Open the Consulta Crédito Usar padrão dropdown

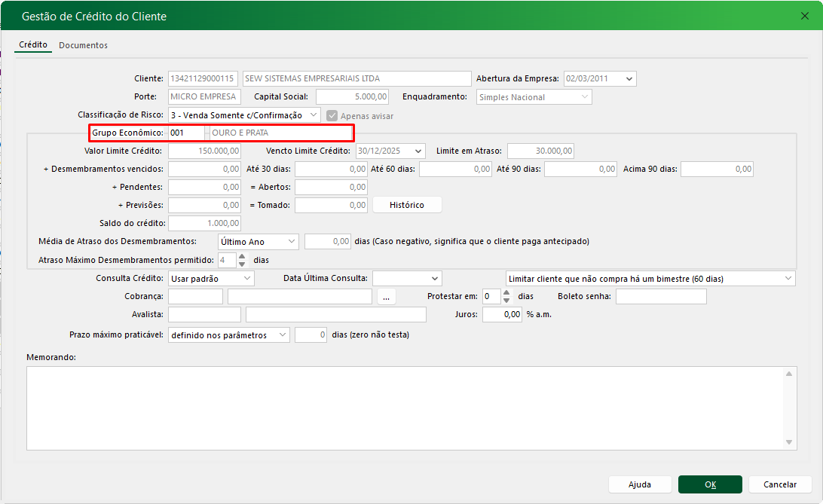[247, 279]
